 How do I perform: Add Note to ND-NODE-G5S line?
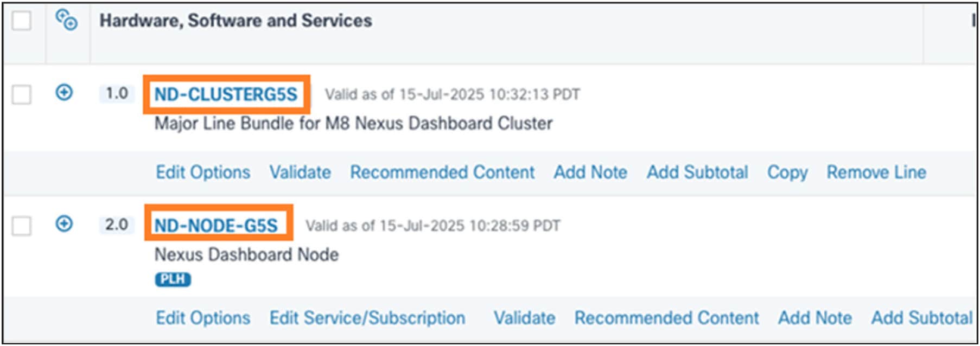815,318
